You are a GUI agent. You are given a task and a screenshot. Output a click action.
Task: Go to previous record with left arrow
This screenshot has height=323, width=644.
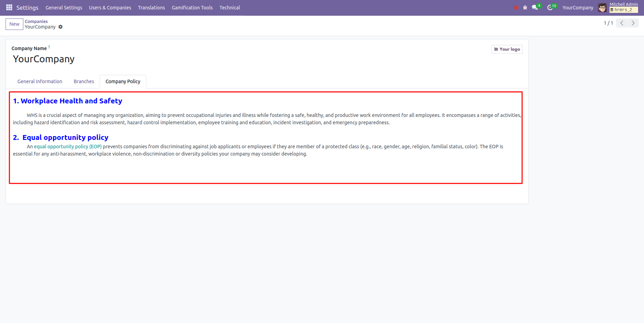tap(622, 23)
